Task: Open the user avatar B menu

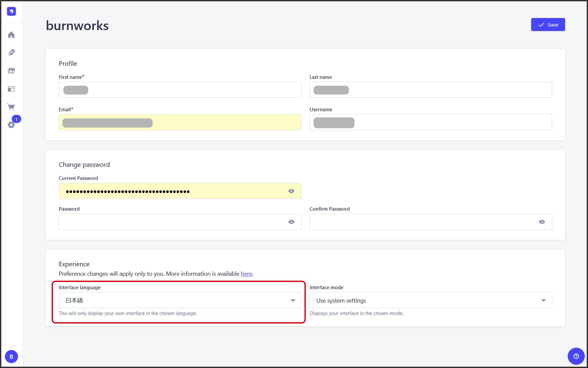Action: pos(11,357)
